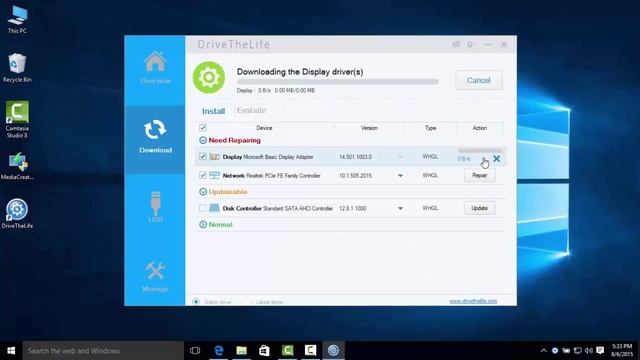Screen dimensions: 640x360
Task: Open volume control in system tray
Action: tap(589, 351)
